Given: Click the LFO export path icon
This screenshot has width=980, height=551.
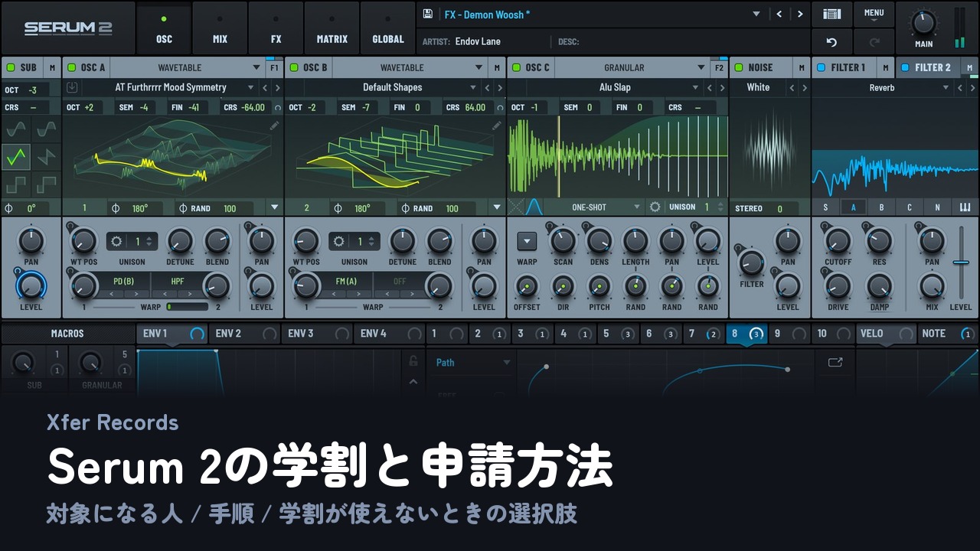Looking at the screenshot, I should [835, 362].
